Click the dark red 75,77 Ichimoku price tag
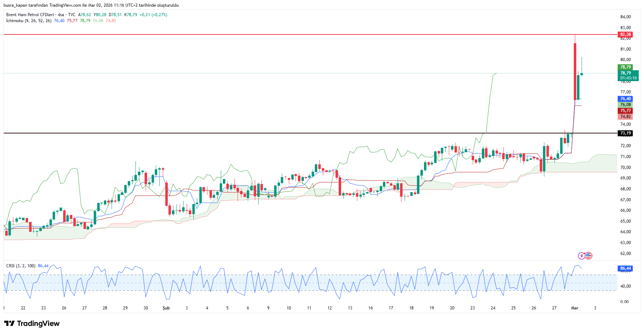The height and width of the screenshot is (334, 644). tap(625, 111)
